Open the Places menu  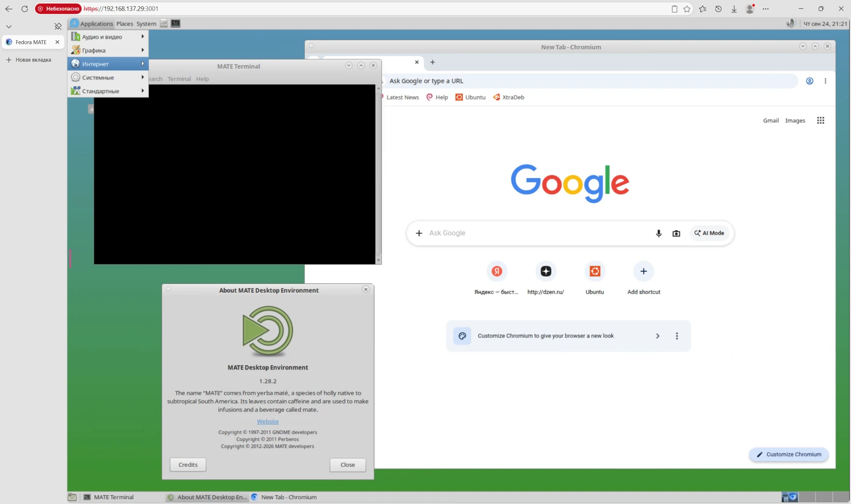point(125,23)
